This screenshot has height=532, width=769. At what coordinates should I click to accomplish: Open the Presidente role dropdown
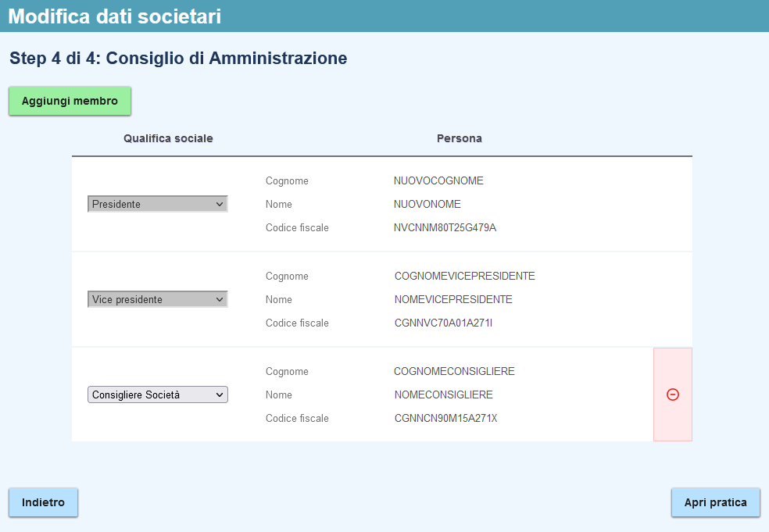(x=157, y=204)
